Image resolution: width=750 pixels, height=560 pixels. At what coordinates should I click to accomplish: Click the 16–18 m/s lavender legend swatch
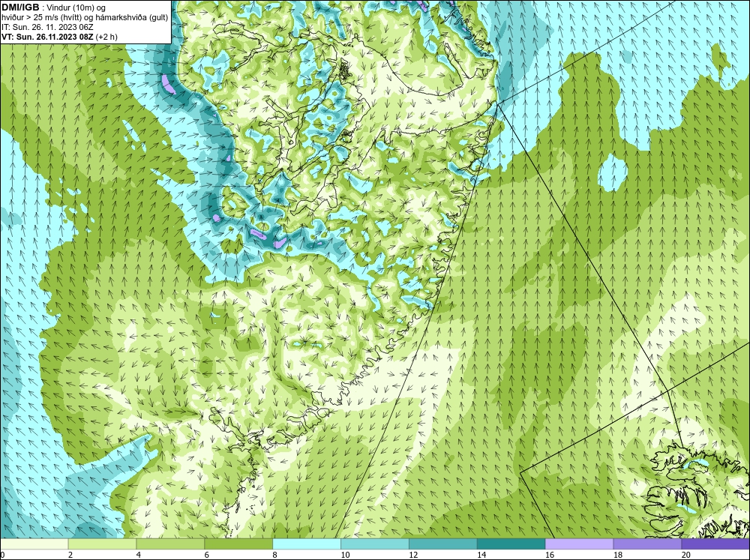(579, 544)
